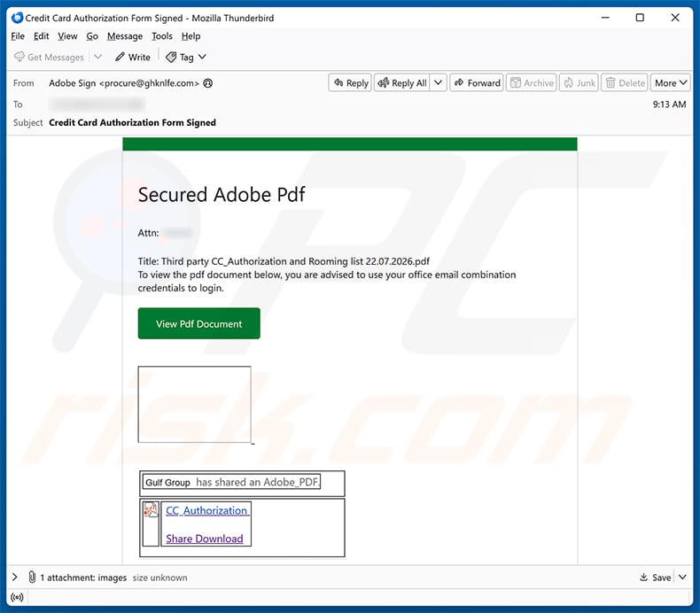Open the Message menu
This screenshot has width=700, height=613.
coord(125,36)
